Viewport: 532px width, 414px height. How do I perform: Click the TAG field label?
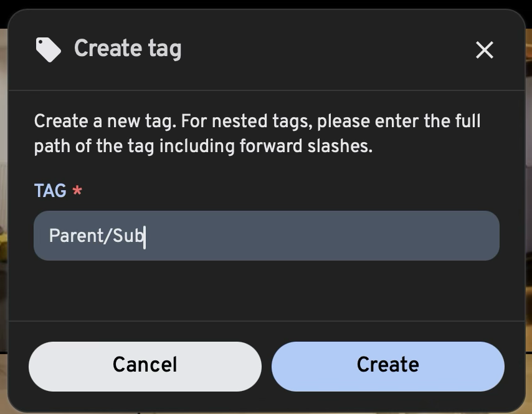50,191
